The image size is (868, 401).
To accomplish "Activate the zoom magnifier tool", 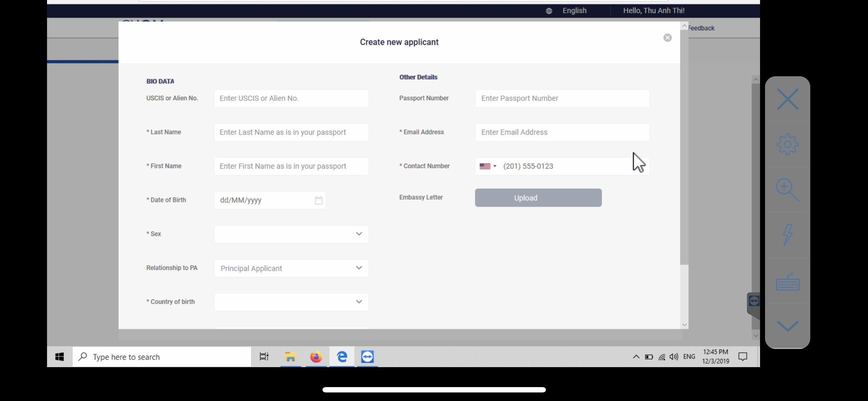I will click(787, 190).
